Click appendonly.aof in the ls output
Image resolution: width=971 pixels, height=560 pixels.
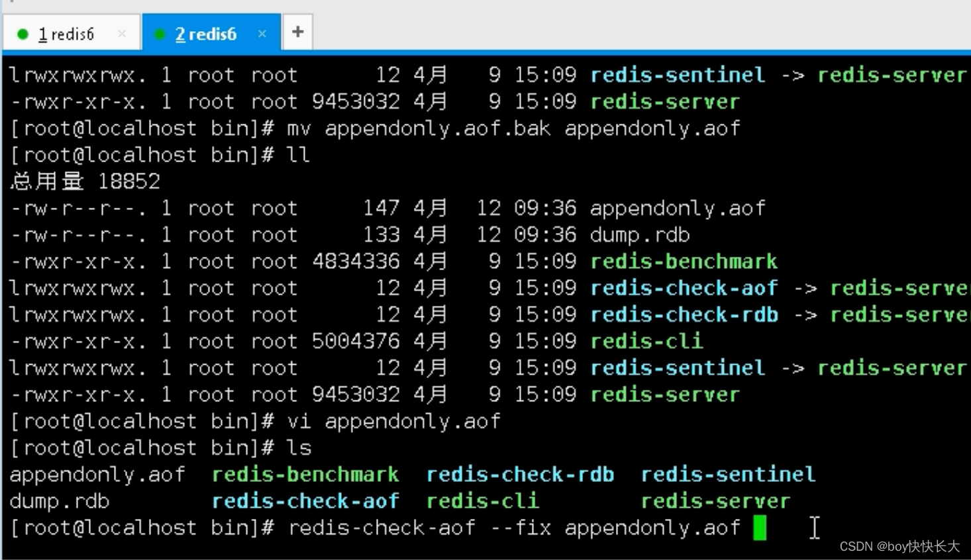(97, 475)
